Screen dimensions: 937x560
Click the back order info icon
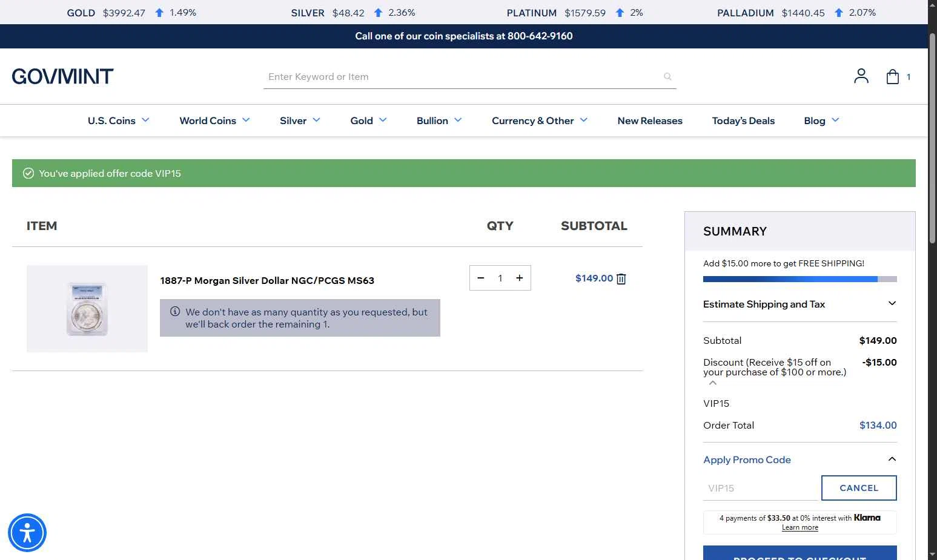(175, 311)
